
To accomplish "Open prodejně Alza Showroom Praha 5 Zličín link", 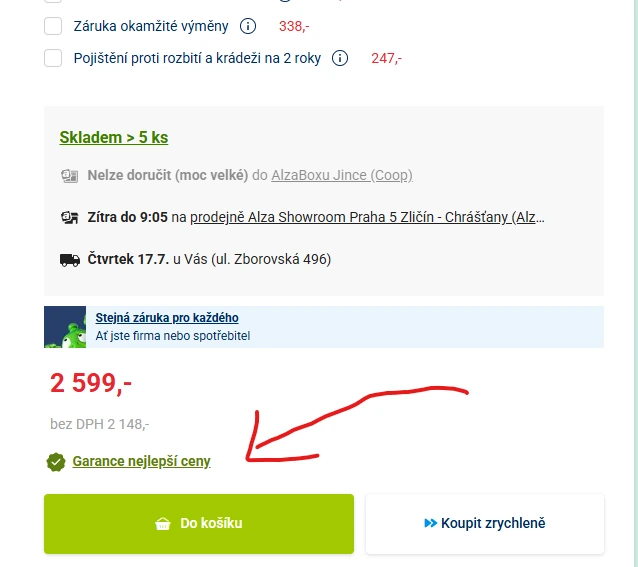I will (367, 217).
